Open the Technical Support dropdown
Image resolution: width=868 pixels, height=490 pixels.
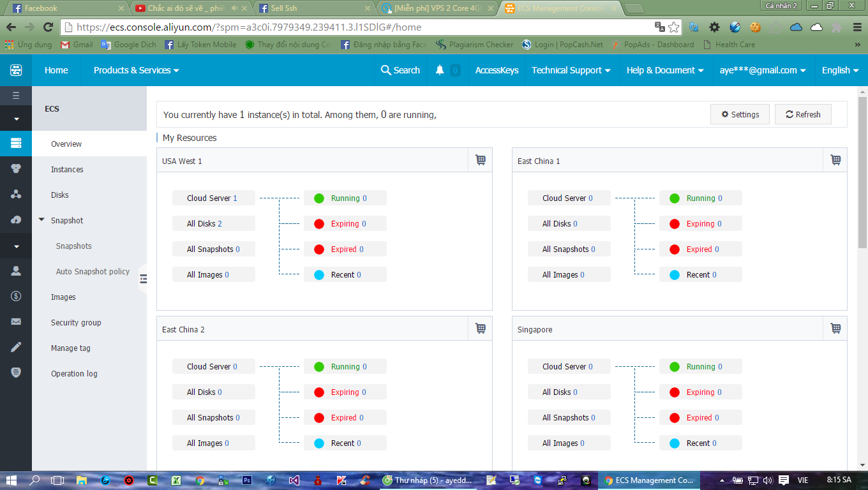pos(571,70)
